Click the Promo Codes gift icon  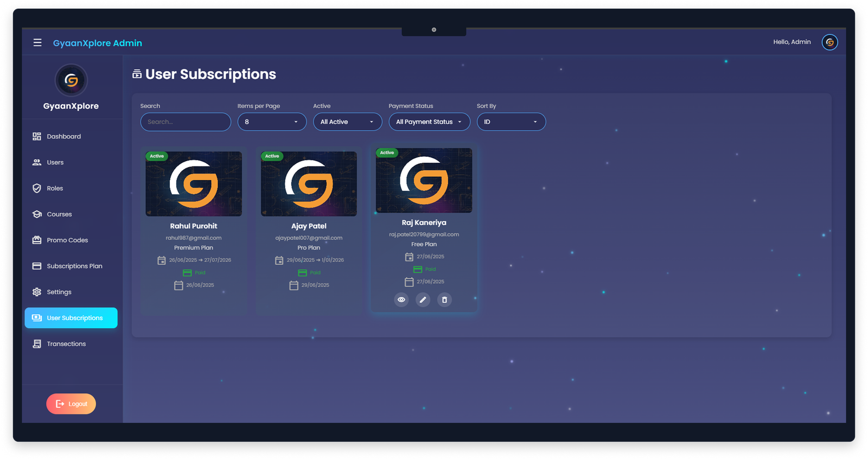pos(37,240)
